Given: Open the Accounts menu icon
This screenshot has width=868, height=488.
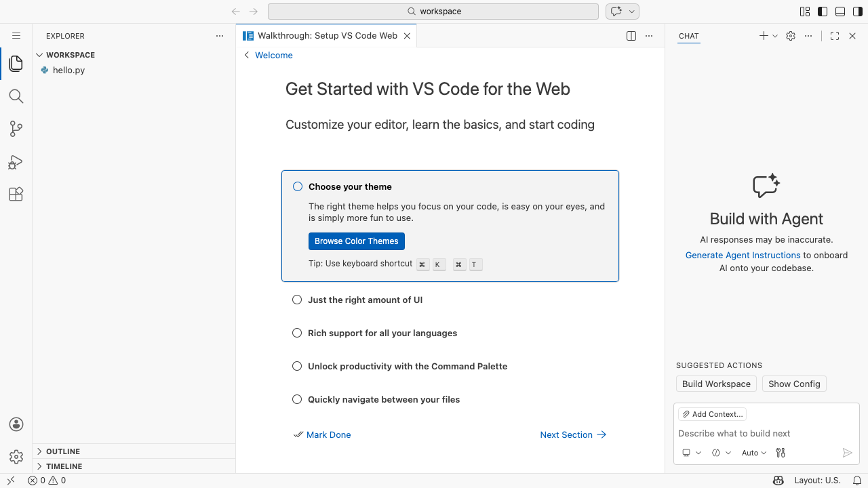Looking at the screenshot, I should tap(16, 424).
